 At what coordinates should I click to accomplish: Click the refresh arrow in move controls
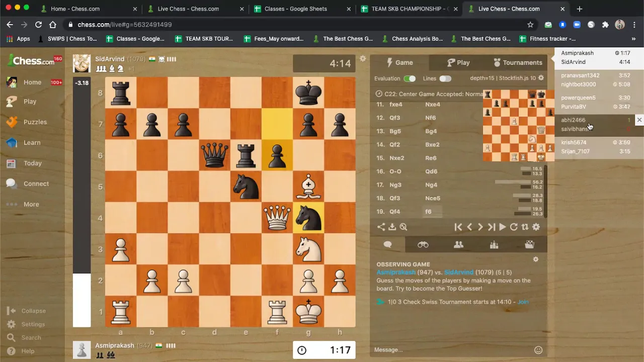514,227
